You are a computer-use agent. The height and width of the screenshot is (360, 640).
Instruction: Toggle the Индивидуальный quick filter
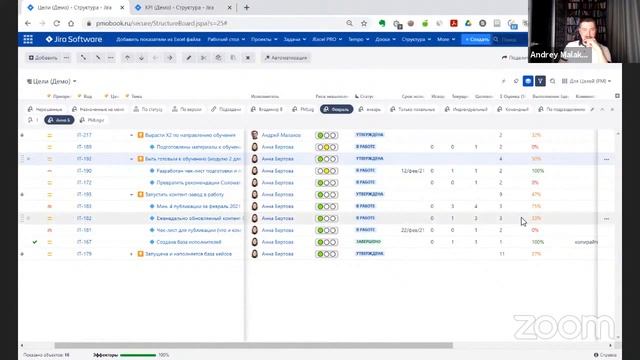pos(467,109)
